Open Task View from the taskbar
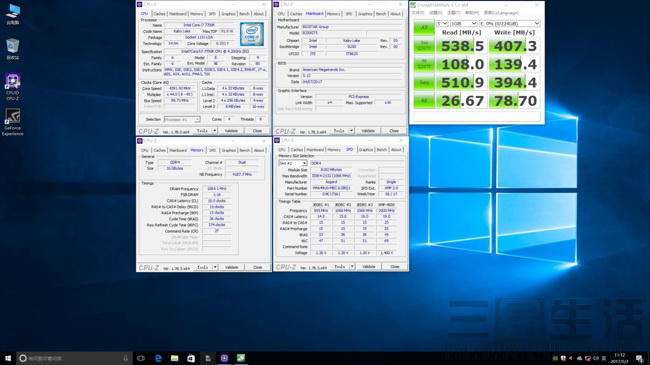Screen dimensions: 650x365 tap(141, 358)
